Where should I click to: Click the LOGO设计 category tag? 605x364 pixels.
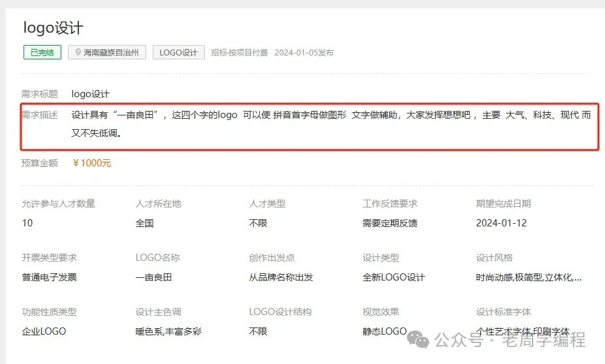179,52
